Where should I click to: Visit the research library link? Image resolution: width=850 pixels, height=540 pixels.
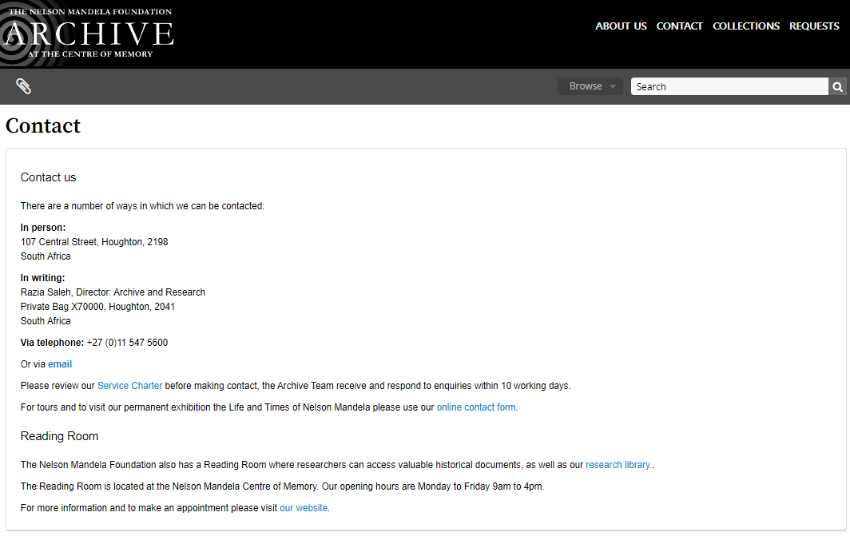[618, 465]
